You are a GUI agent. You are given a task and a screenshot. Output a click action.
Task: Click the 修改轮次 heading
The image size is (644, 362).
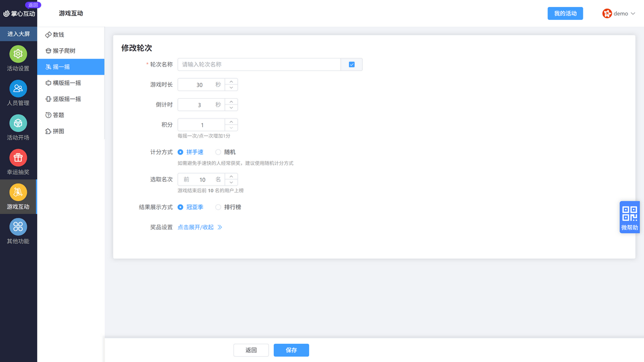coord(136,48)
